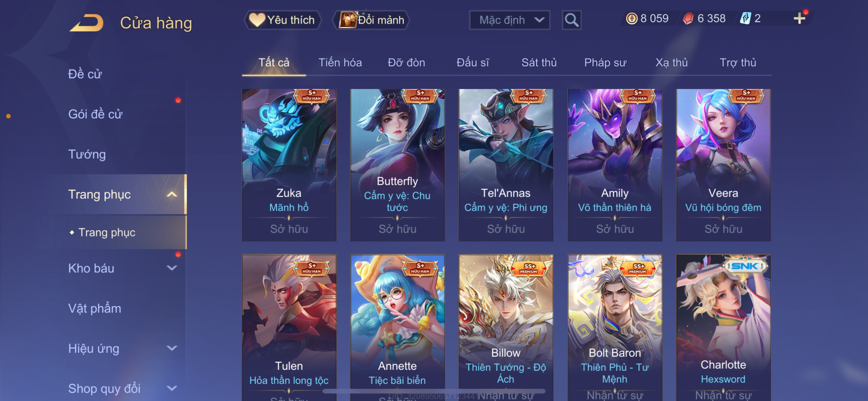The height and width of the screenshot is (401, 868).
Task: Tap the gold coin currency icon
Action: (x=632, y=18)
